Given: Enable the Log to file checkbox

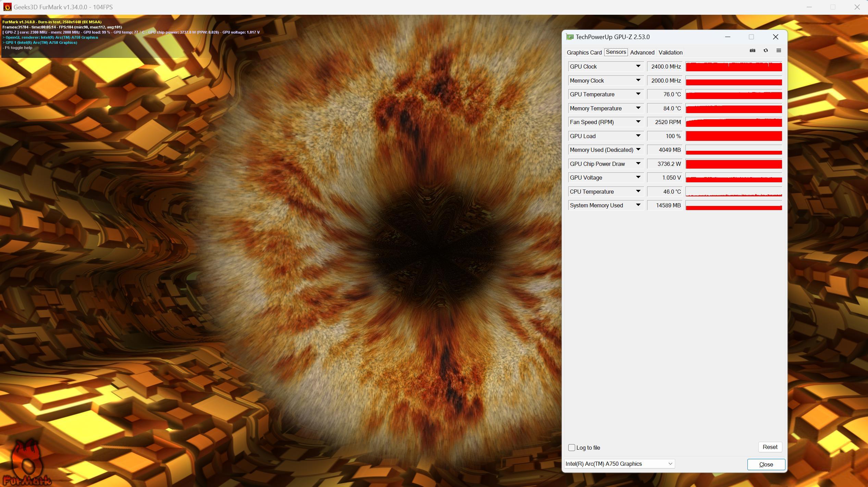Looking at the screenshot, I should (571, 448).
